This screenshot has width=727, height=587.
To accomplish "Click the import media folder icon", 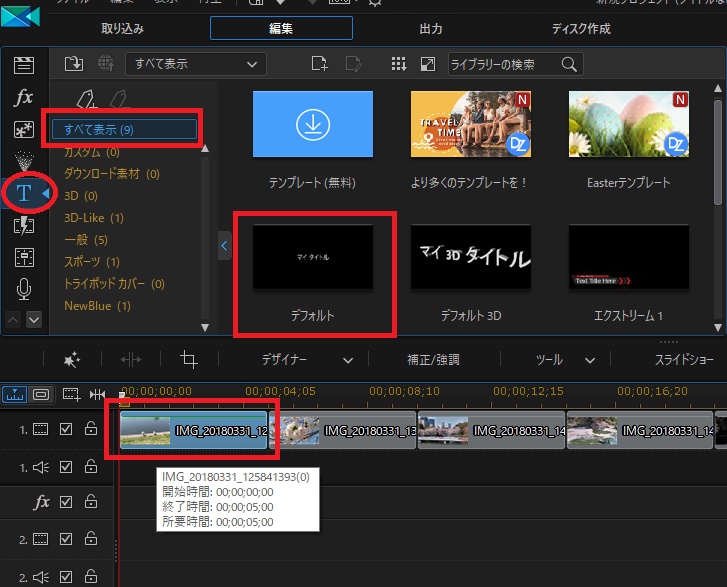I will 74,64.
